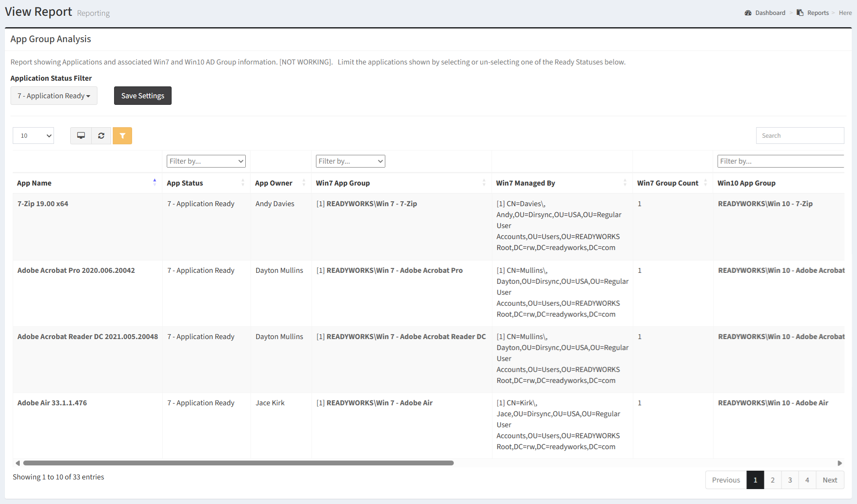The width and height of the screenshot is (857, 504).
Task: Open App Status Filter by dropdown
Action: [206, 161]
